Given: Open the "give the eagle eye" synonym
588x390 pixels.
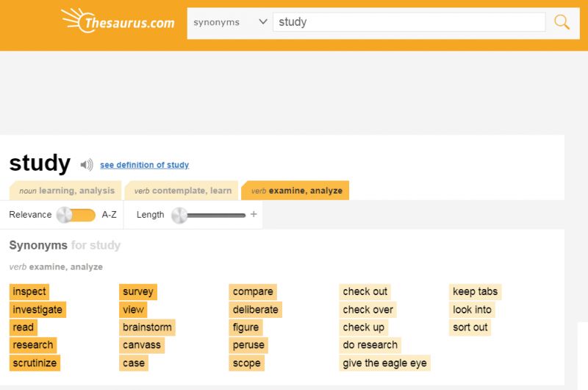Looking at the screenshot, I should [x=384, y=363].
